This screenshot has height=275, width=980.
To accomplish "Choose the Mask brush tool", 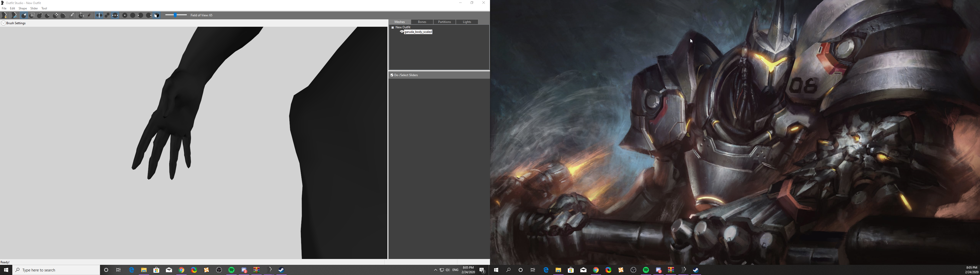I will coord(32,15).
